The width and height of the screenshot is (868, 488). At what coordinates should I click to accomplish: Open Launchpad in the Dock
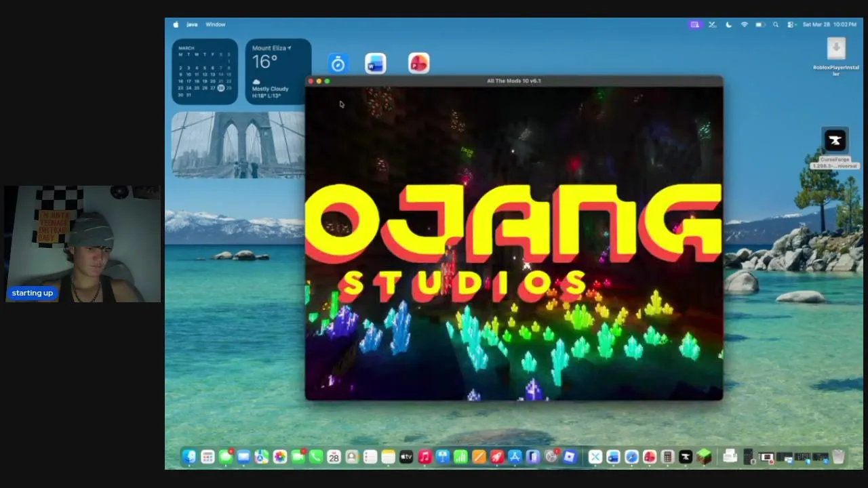208,457
